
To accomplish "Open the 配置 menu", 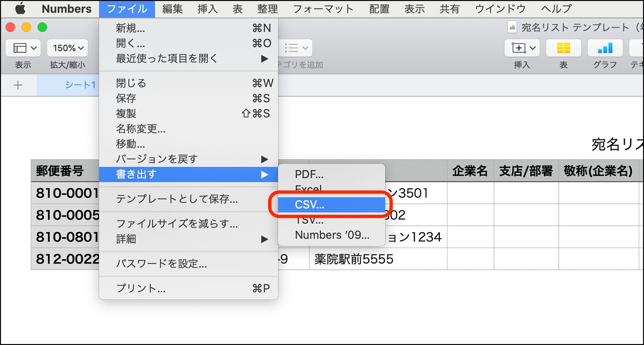I will pos(379,9).
